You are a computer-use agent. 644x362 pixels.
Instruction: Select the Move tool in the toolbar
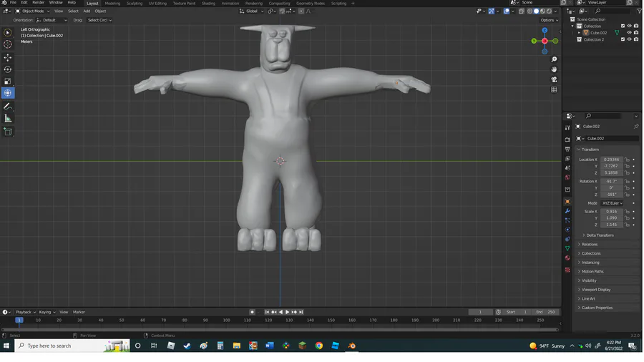click(x=8, y=57)
